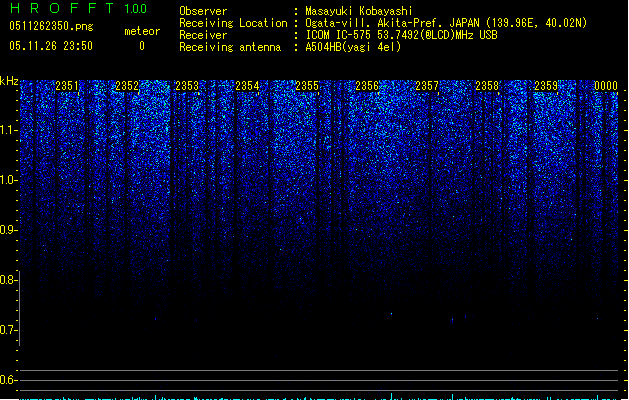Click the meteor count value 0

142,46
